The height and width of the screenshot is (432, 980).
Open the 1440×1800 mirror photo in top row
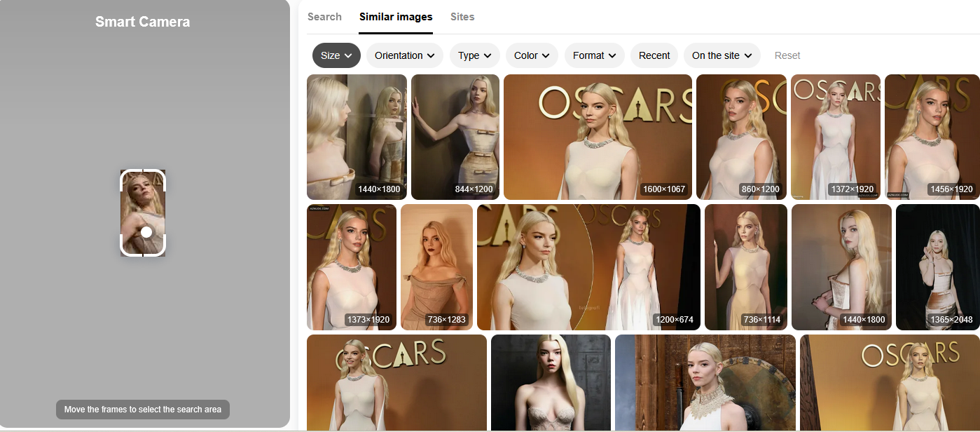357,137
